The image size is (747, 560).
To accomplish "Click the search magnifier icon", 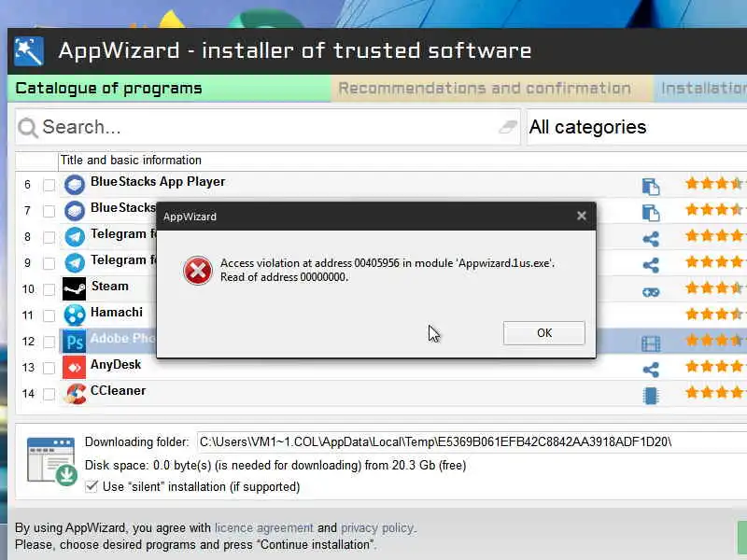I will 28,128.
